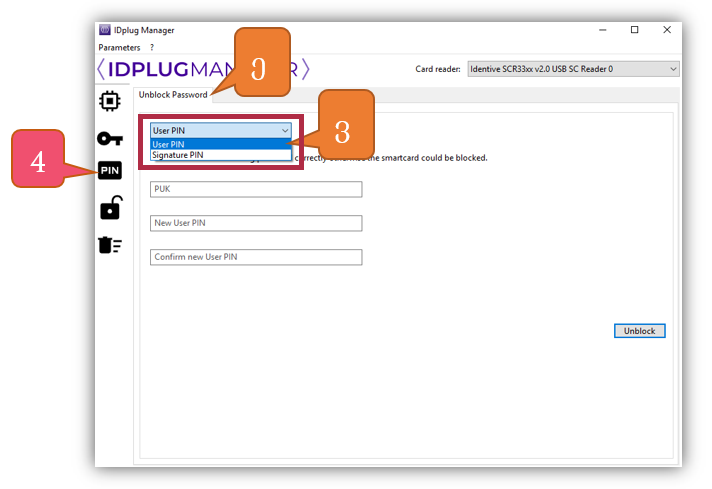Open the ? help menu
The image size is (712, 489).
pos(152,47)
